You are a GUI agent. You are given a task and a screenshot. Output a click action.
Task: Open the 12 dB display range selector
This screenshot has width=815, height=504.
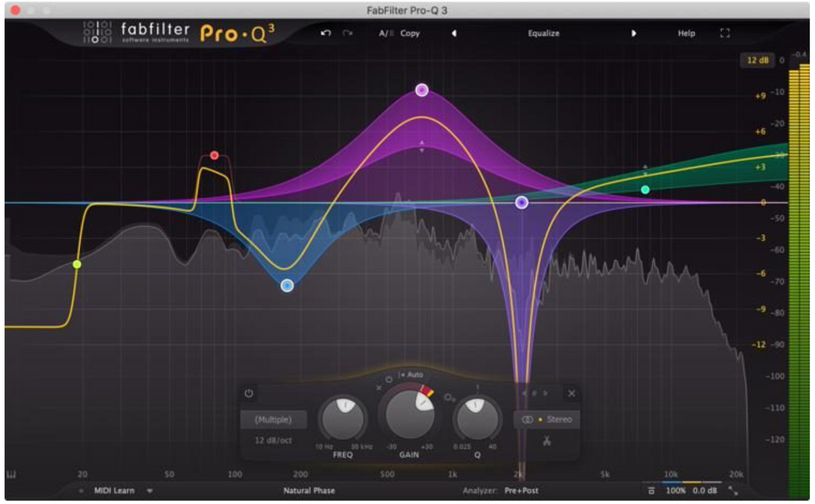(x=758, y=60)
